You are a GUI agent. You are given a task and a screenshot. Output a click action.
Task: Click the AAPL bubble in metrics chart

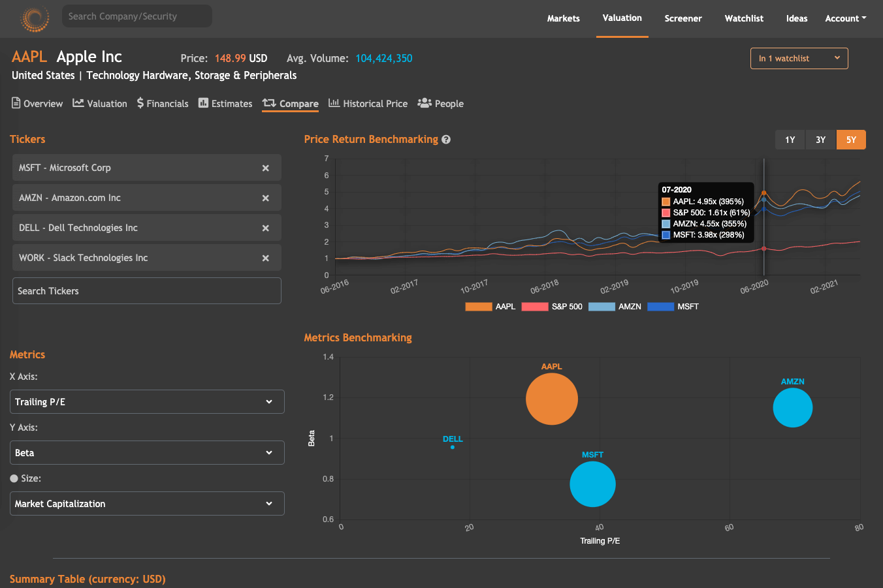coord(552,399)
